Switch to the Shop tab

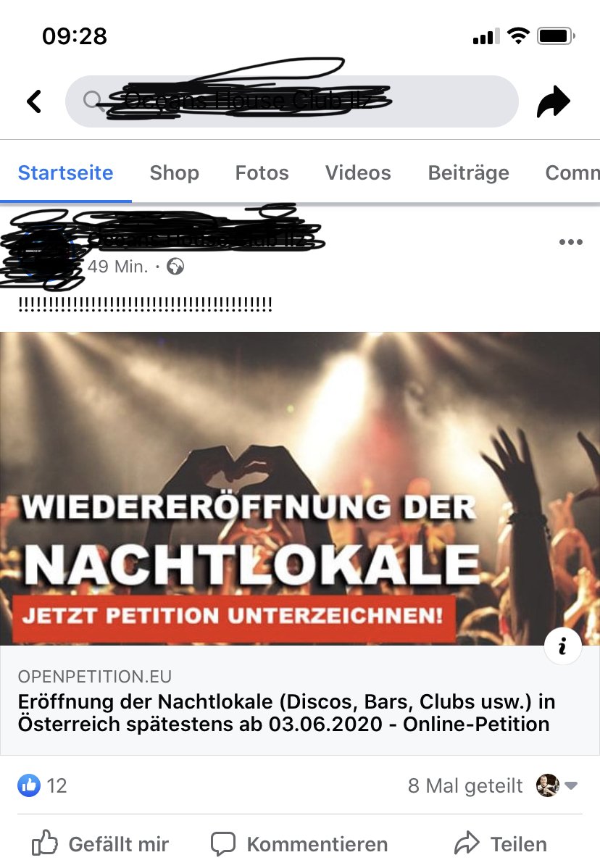[175, 172]
